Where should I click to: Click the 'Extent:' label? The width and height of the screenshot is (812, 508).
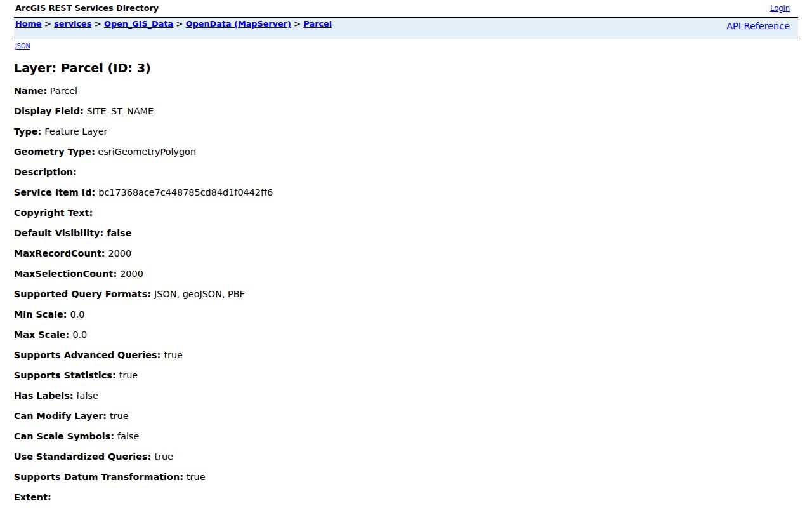click(32, 497)
